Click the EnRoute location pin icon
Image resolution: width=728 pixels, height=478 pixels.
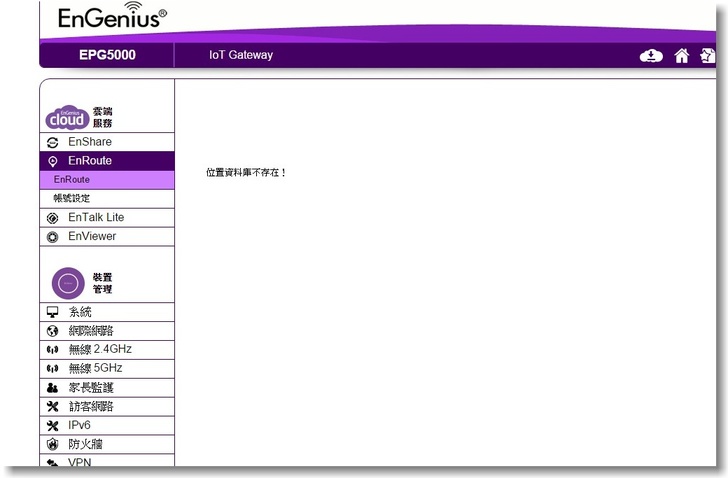click(x=52, y=161)
